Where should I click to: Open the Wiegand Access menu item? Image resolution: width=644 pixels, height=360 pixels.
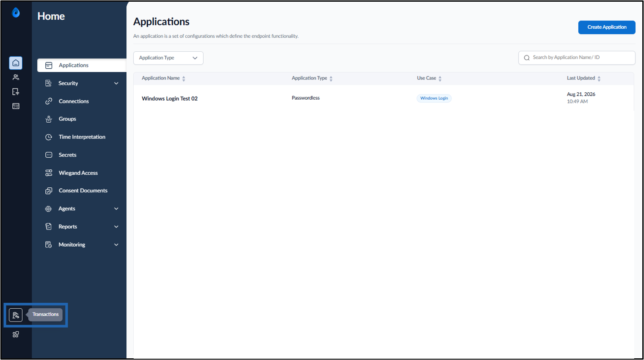pos(79,173)
